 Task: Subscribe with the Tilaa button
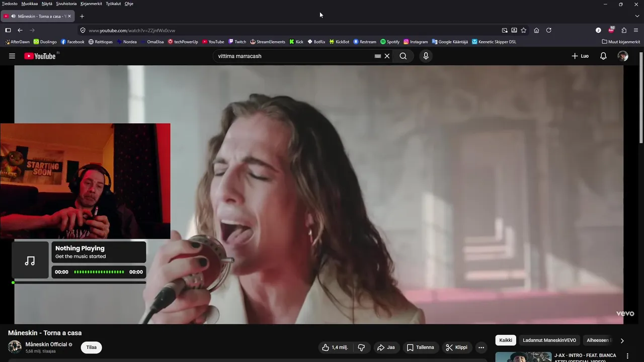click(x=91, y=347)
